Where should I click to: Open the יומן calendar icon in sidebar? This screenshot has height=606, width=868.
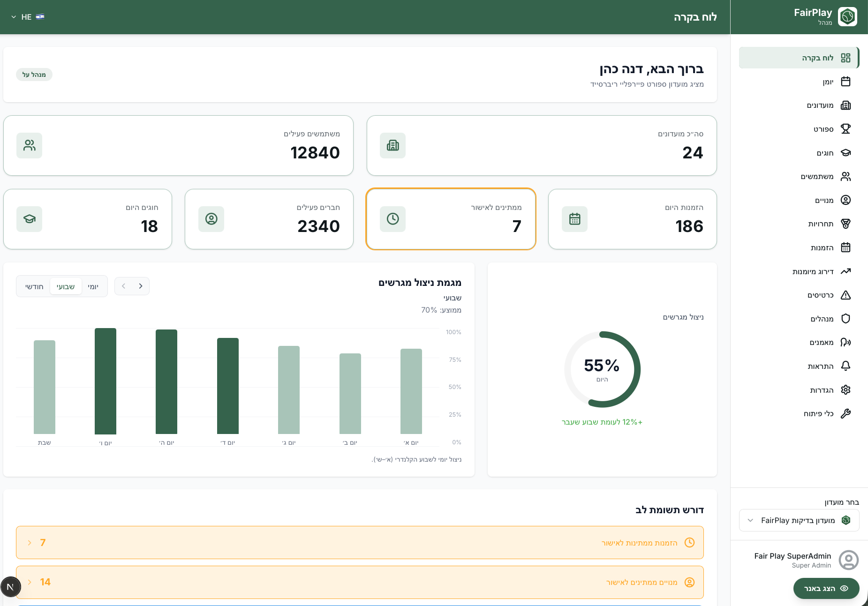coord(845,82)
